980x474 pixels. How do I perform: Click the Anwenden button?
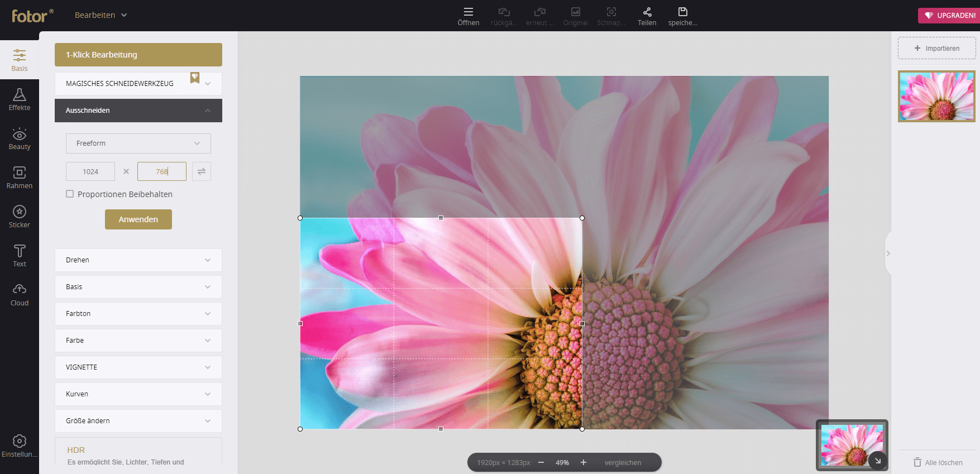click(138, 219)
